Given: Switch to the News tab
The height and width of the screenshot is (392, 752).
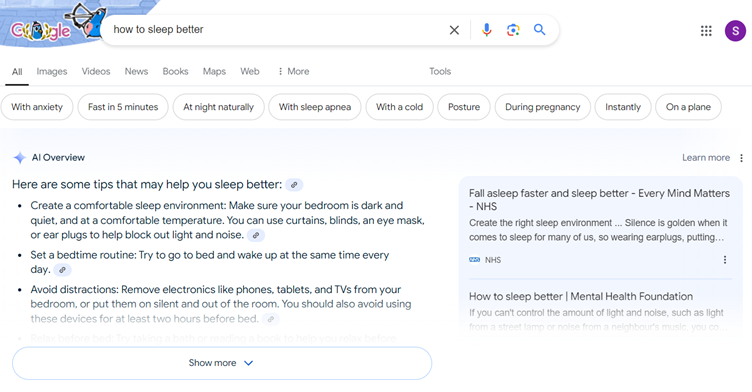Looking at the screenshot, I should click(136, 71).
